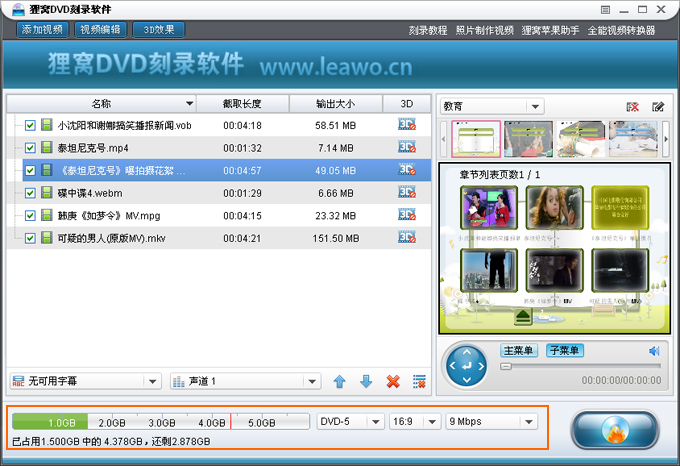The height and width of the screenshot is (466, 680).
Task: Open the 教育 template category dropdown
Action: click(492, 106)
